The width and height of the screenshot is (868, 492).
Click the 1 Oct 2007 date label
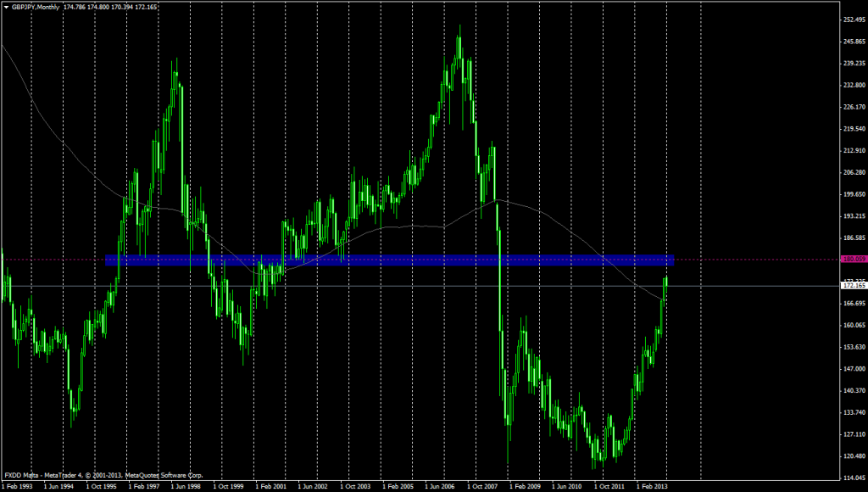click(x=483, y=487)
